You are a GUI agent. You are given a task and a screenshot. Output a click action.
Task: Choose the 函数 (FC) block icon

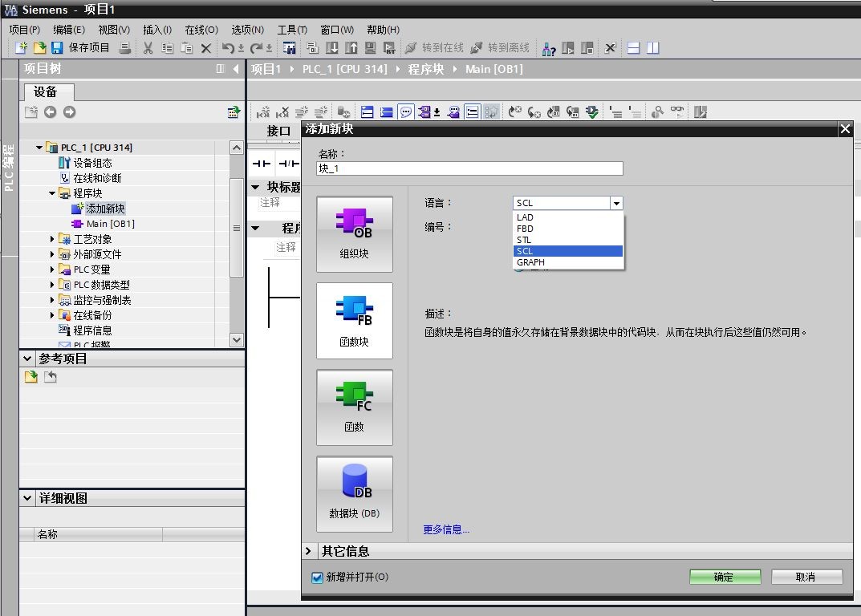coord(354,407)
